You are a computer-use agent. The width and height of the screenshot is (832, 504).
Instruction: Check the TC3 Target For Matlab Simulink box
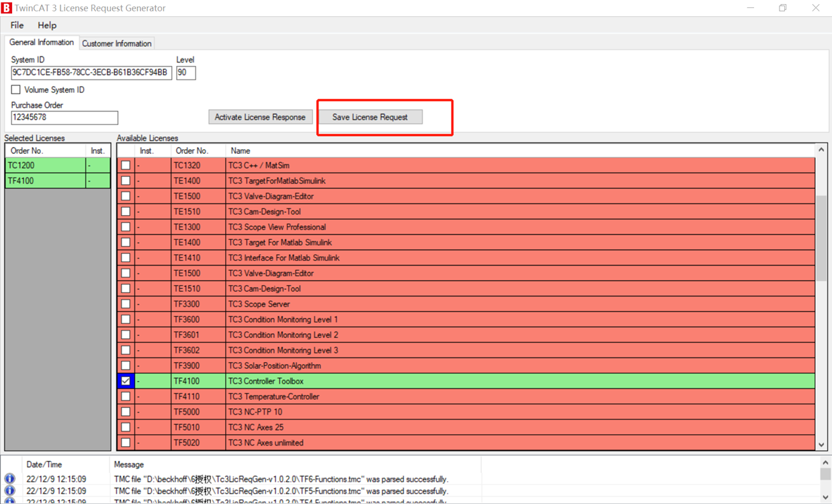pos(126,243)
